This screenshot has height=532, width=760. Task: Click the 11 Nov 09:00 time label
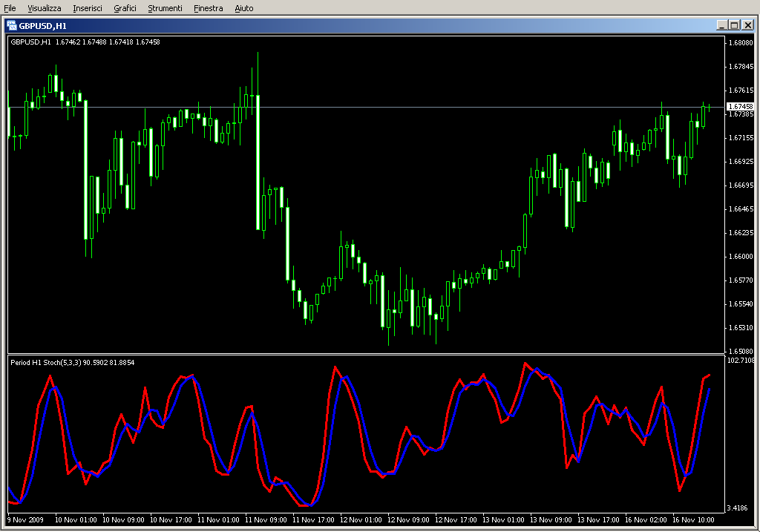click(266, 520)
